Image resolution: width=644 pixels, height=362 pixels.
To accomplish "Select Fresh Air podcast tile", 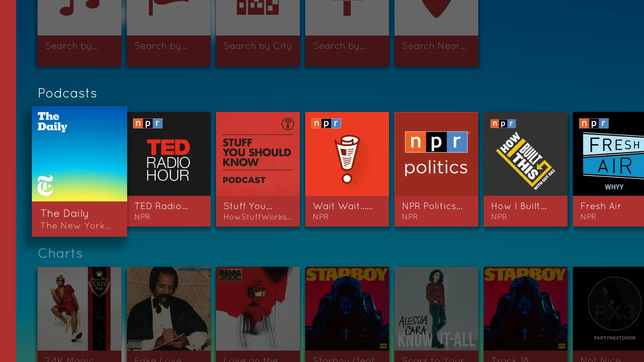I will click(x=608, y=169).
